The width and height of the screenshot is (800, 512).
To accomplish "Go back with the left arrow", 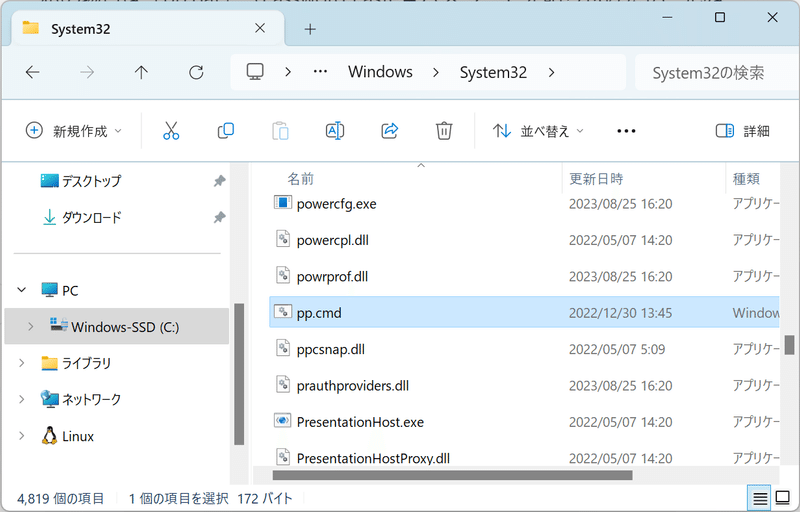I will click(33, 72).
